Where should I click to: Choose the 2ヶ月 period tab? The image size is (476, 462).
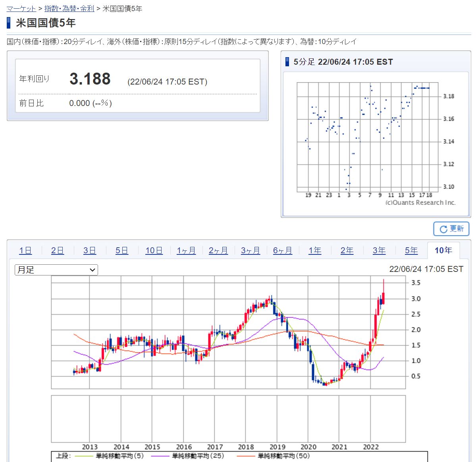click(218, 250)
